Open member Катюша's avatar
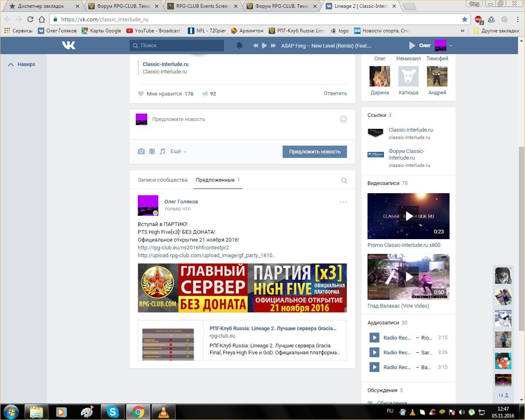 point(409,76)
